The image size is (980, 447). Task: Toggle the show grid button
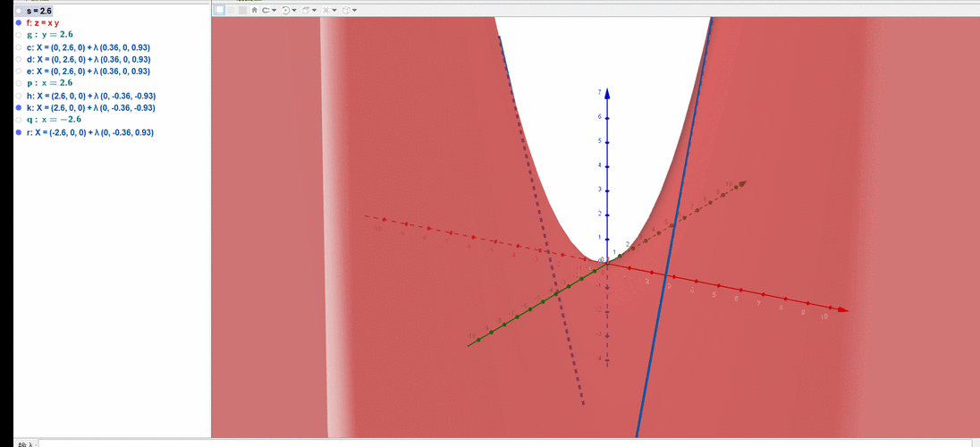coord(231,11)
